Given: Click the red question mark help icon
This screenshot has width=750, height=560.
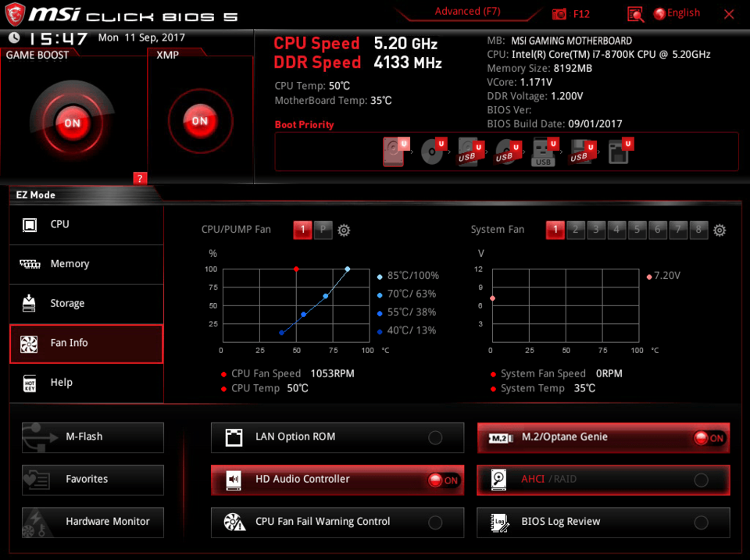Looking at the screenshot, I should coord(140,178).
